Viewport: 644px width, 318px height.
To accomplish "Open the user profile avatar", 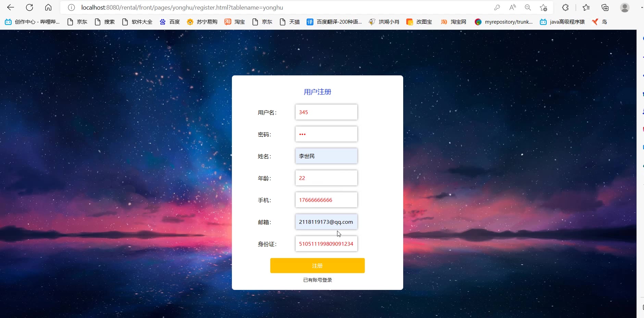I will [625, 8].
